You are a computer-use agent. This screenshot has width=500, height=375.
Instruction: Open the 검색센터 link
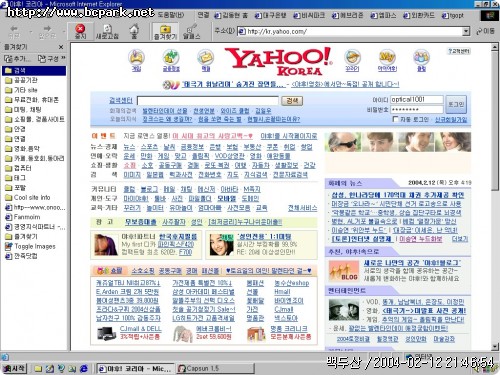[121, 100]
